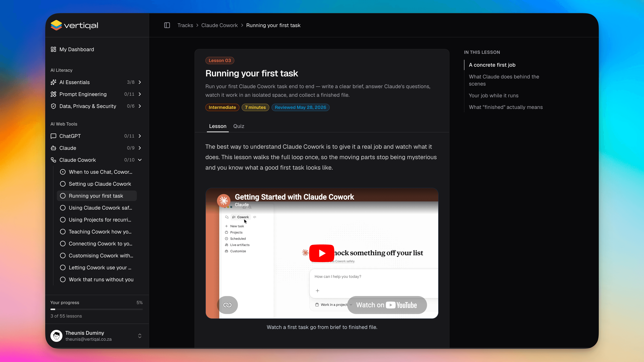Click the AI Essentials sparkle icon
The height and width of the screenshot is (362, 644).
click(53, 82)
